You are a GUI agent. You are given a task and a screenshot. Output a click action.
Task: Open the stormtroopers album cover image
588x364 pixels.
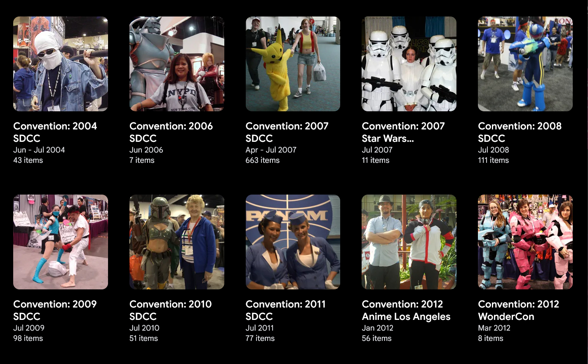(x=409, y=64)
